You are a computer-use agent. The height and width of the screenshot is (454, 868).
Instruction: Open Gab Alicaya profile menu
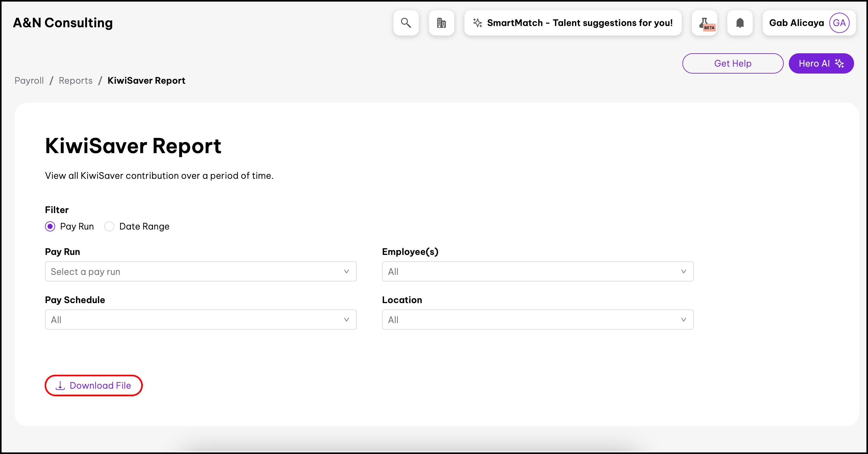click(809, 23)
